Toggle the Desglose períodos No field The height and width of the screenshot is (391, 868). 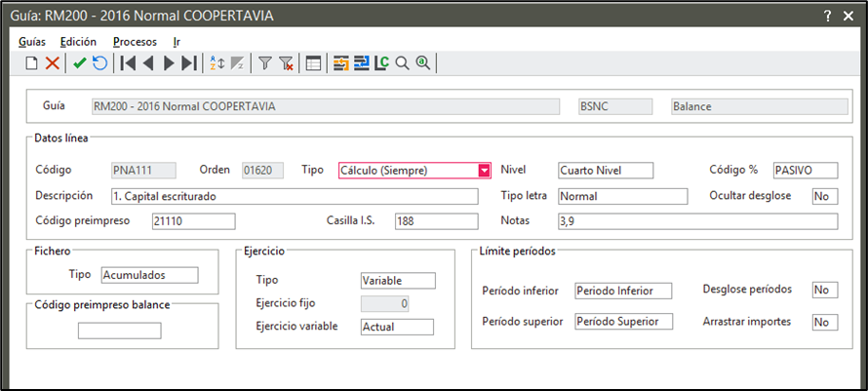click(825, 290)
